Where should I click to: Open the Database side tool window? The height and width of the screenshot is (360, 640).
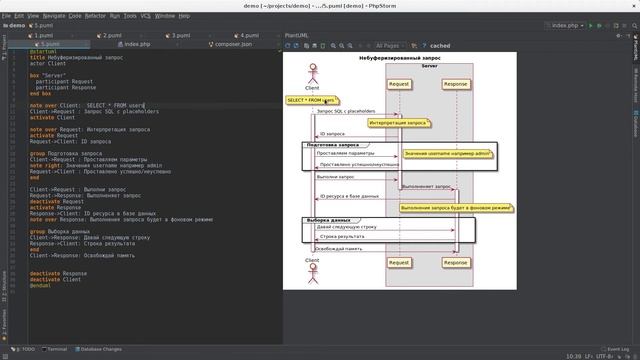[x=636, y=123]
